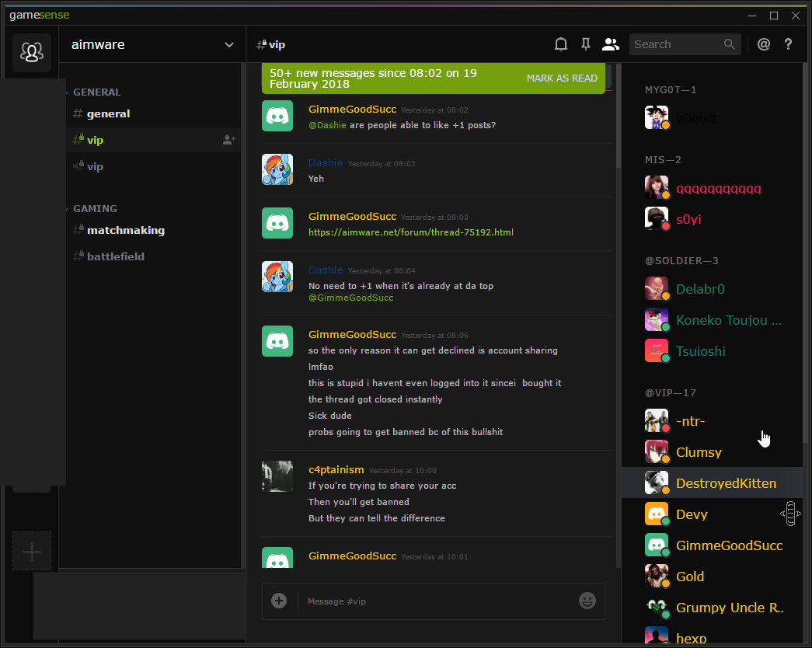Select member Devy in list
Screen dimensions: 812x648
coord(712,514)
